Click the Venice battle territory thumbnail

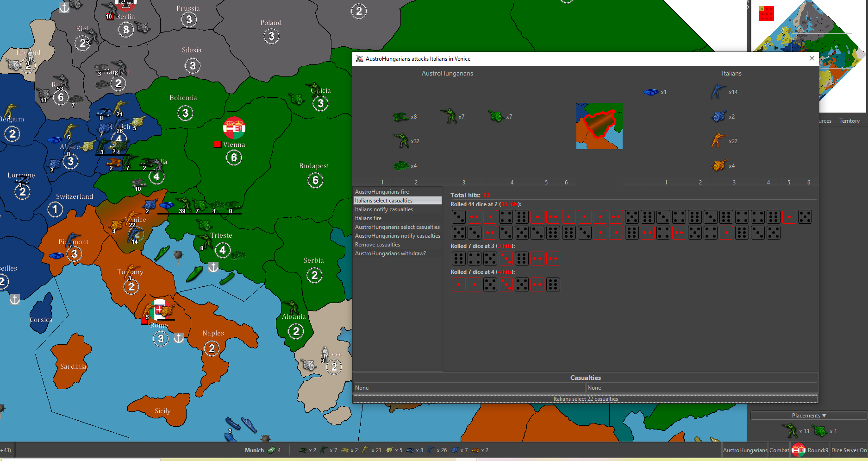599,126
